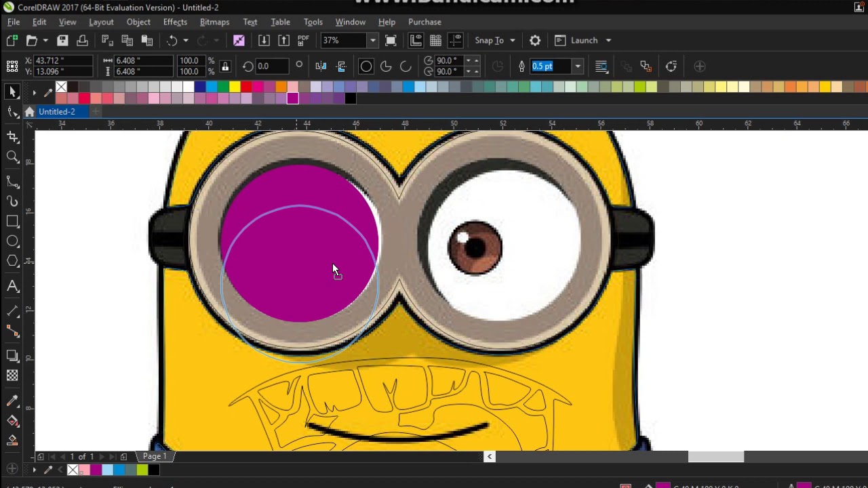Screen dimensions: 868x488
Task: Click the Copy icon in the toolbar
Action: coord(127,41)
